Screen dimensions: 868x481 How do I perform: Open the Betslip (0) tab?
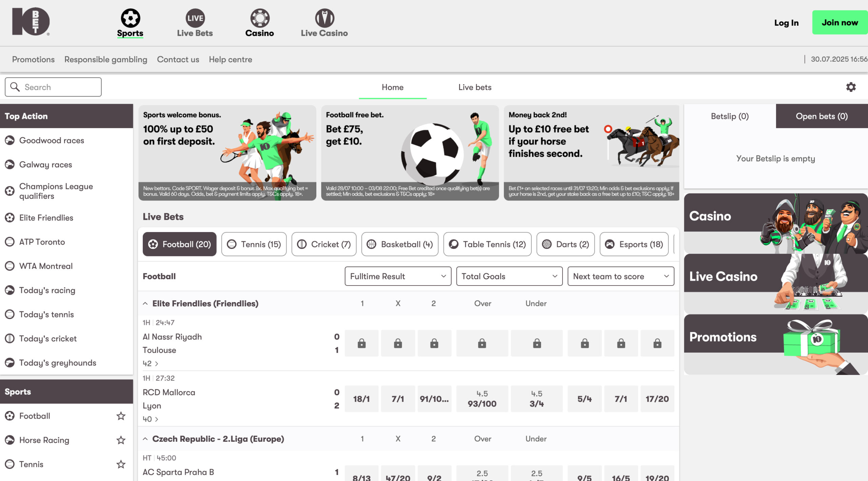[x=730, y=116]
